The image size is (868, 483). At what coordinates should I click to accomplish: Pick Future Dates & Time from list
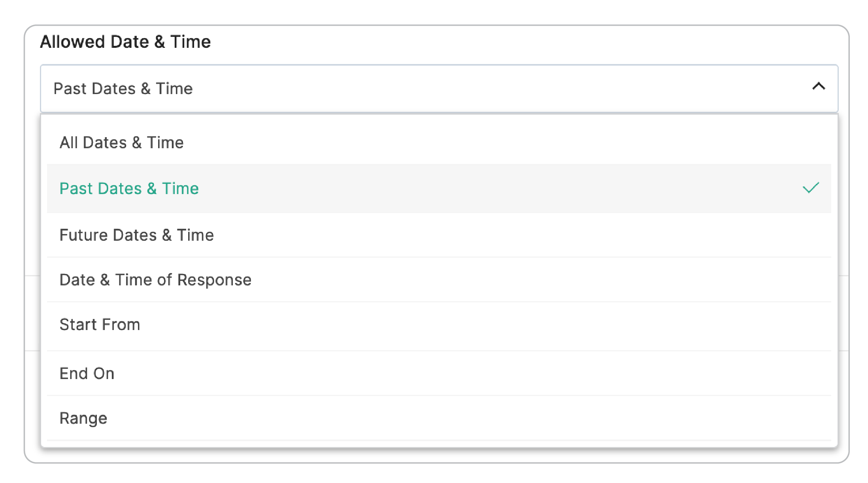tap(136, 235)
